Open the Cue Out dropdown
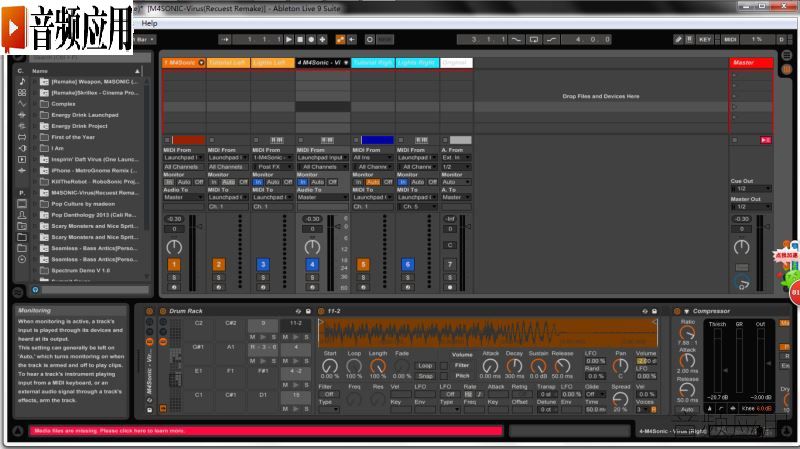 pyautogui.click(x=751, y=189)
